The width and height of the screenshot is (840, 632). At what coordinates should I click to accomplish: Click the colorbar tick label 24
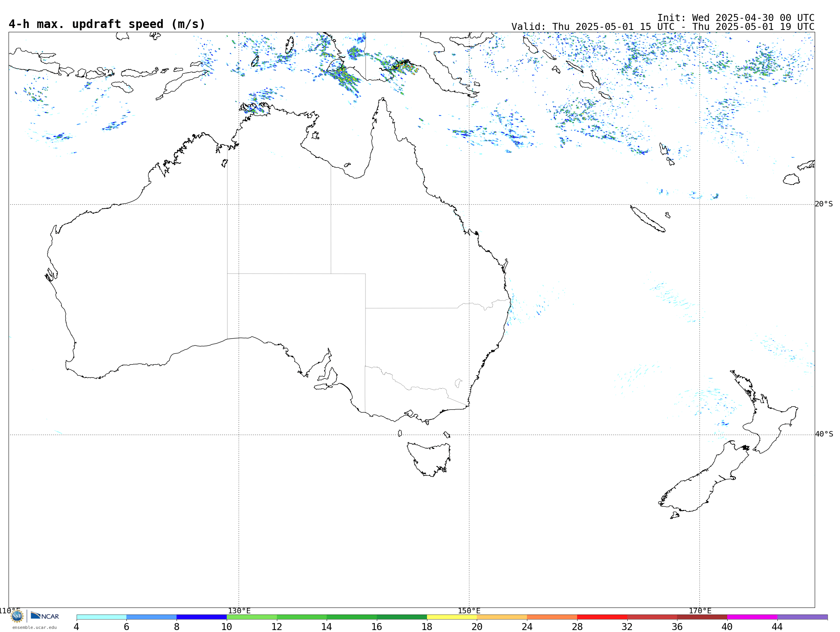click(x=527, y=627)
